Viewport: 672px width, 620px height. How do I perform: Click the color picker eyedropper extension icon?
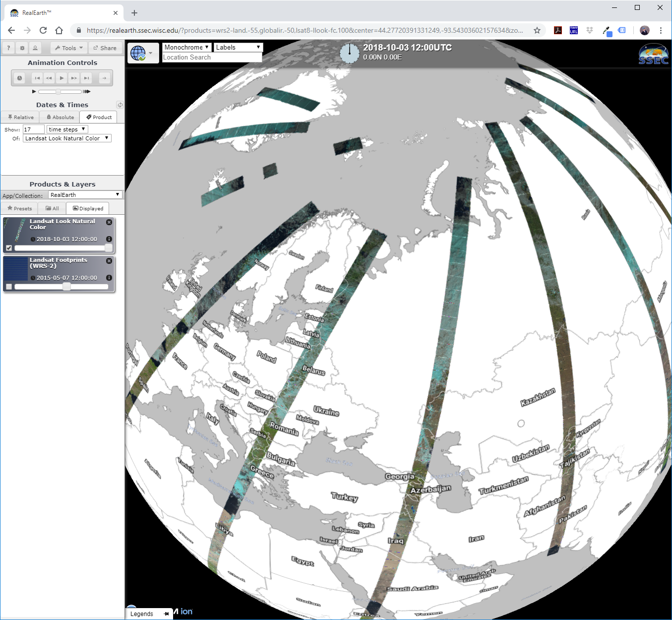[607, 31]
